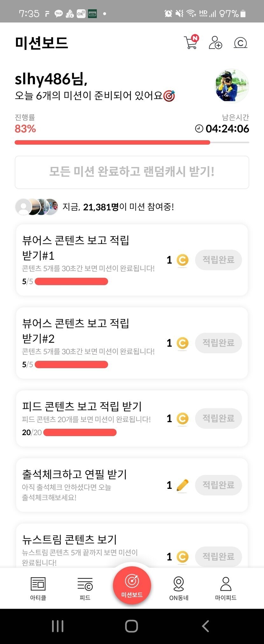Switch to the 피드 tab

85,589
